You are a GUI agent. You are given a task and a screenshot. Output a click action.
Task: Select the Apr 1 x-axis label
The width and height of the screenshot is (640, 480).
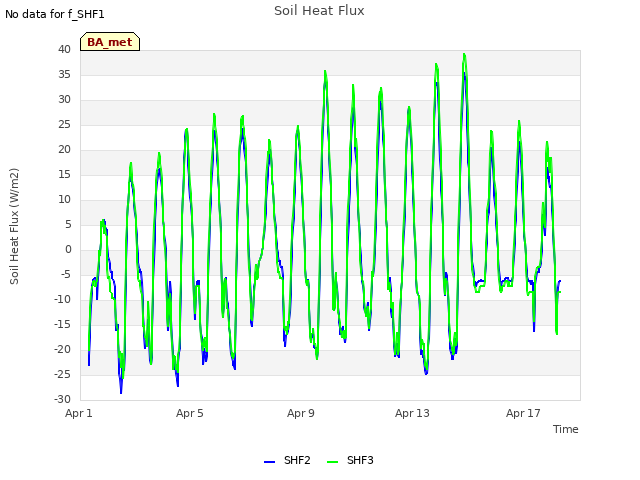click(x=79, y=413)
